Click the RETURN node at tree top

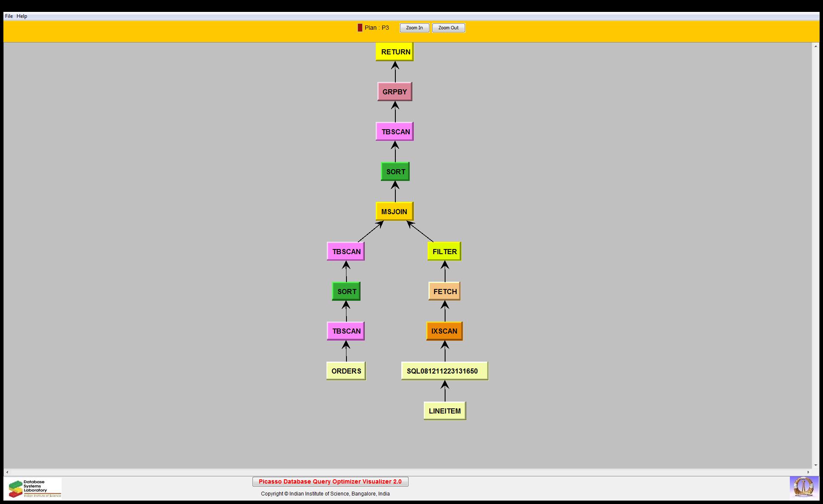394,52
